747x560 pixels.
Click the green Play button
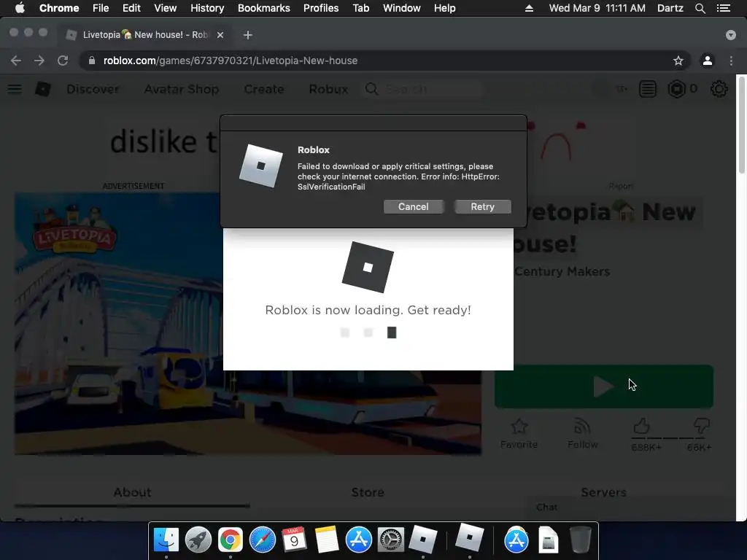click(603, 386)
